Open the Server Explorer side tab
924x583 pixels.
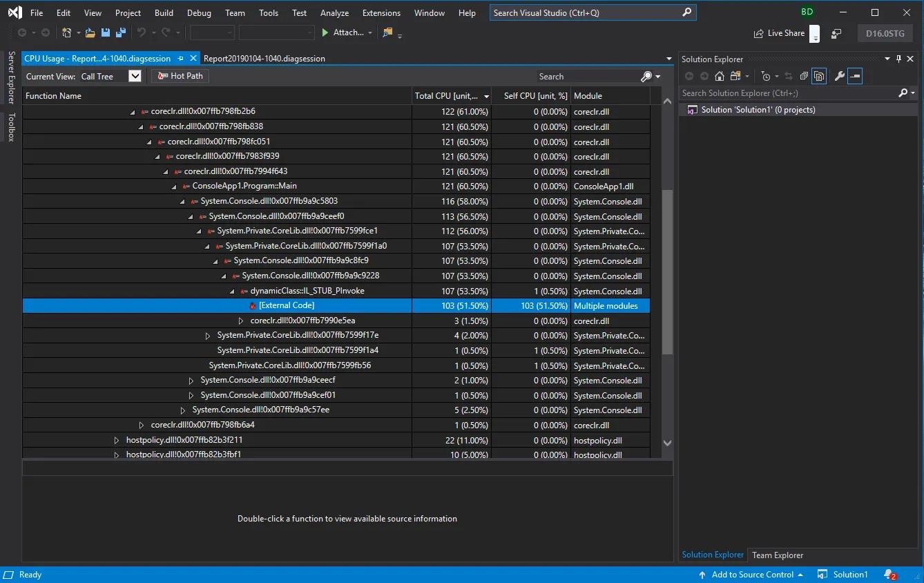pyautogui.click(x=11, y=77)
